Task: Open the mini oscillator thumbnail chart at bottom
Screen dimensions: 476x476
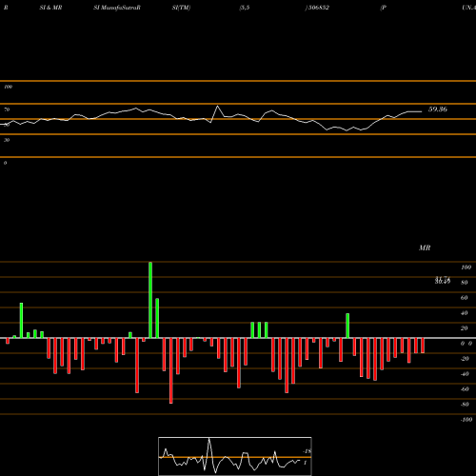Action: coord(235,456)
